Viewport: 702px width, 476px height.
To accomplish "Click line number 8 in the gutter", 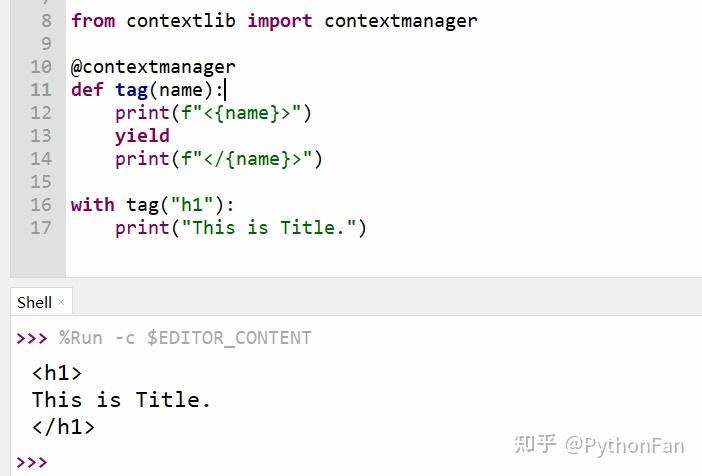I will tap(46, 21).
